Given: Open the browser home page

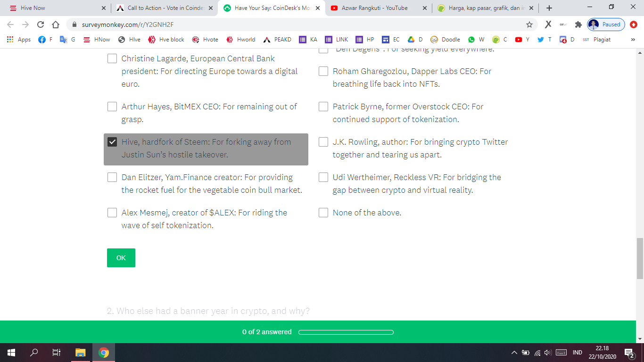Looking at the screenshot, I should coord(56,25).
